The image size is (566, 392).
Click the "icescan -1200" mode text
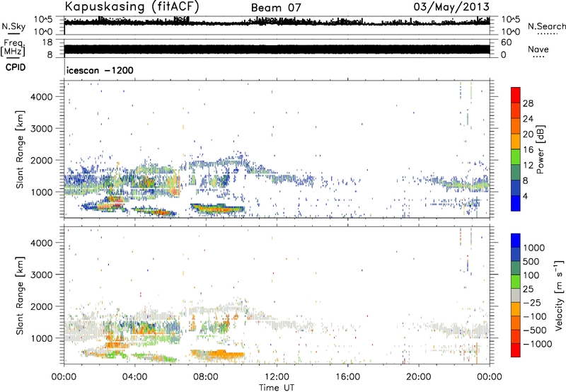coord(100,70)
